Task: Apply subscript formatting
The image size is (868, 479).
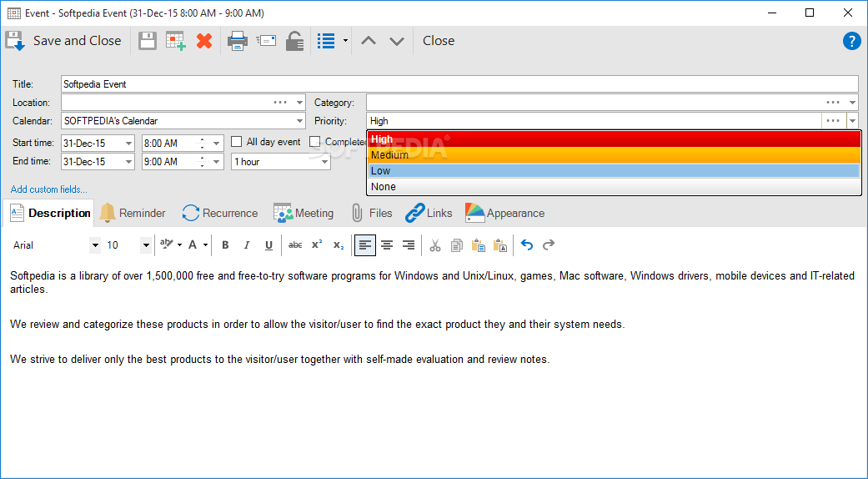Action: point(339,245)
